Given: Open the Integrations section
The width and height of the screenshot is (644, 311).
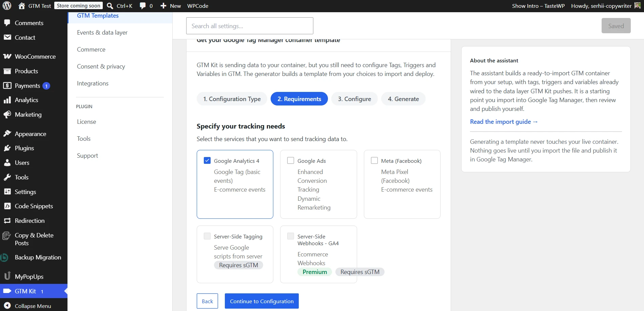Looking at the screenshot, I should point(93,83).
